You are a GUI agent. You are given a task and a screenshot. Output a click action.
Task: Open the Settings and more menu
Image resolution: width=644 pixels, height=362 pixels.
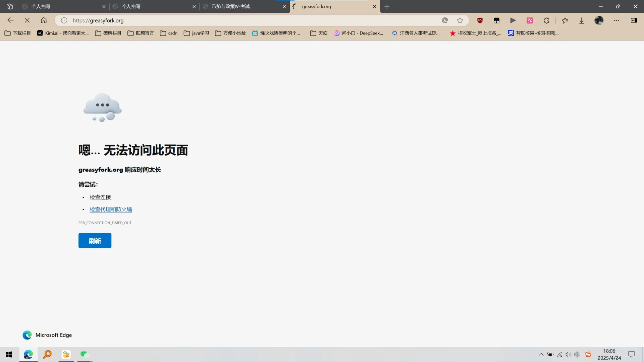click(x=616, y=20)
